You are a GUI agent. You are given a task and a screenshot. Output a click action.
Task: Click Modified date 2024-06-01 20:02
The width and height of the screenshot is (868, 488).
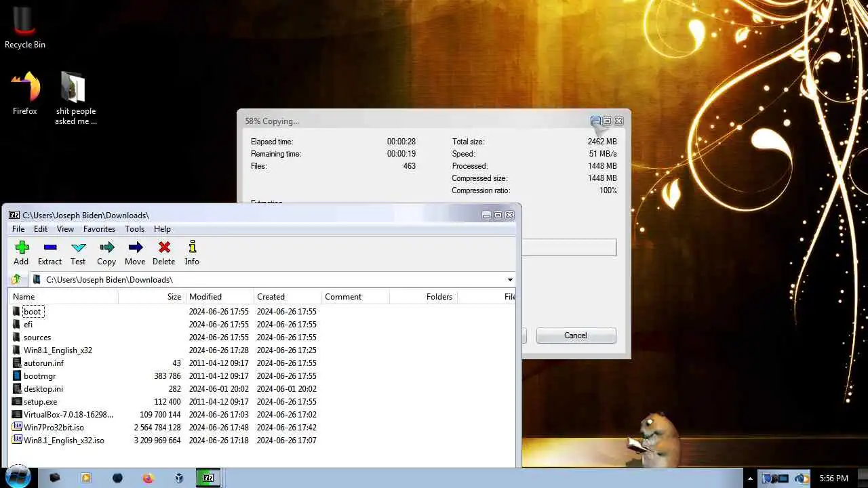click(218, 388)
